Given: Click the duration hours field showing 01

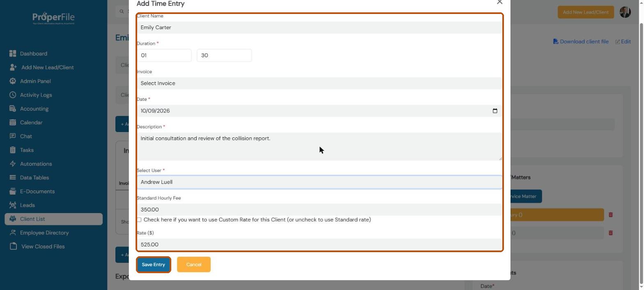Looking at the screenshot, I should pyautogui.click(x=164, y=55).
